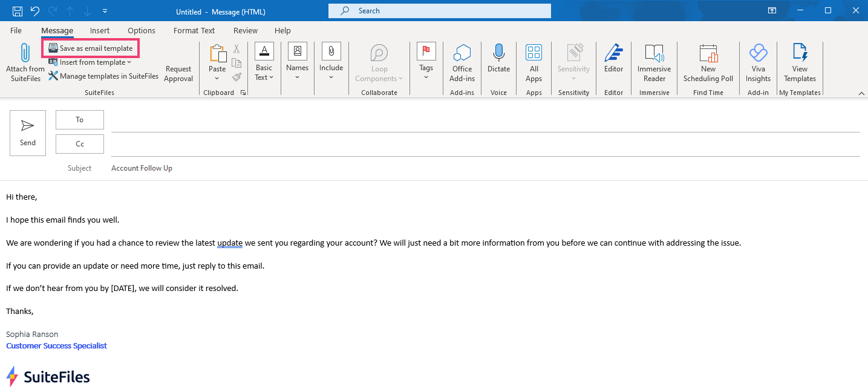
Task: Switch to the Format Text tab
Action: pyautogui.click(x=194, y=30)
